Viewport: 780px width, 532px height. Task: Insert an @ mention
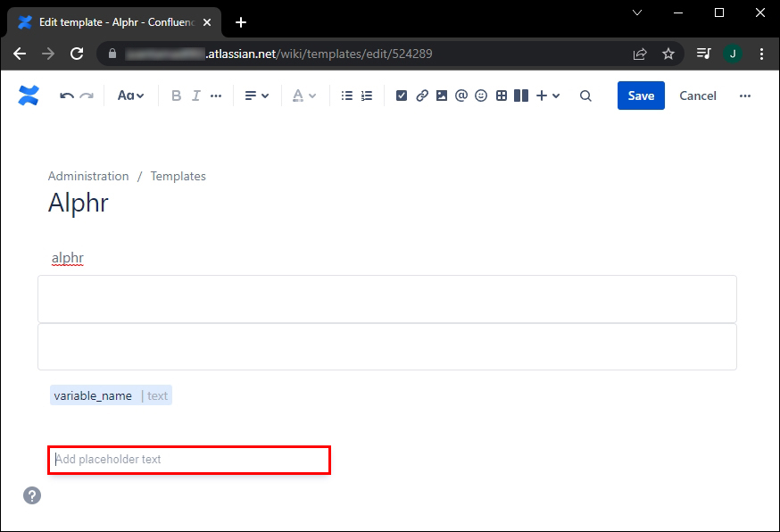tap(461, 96)
